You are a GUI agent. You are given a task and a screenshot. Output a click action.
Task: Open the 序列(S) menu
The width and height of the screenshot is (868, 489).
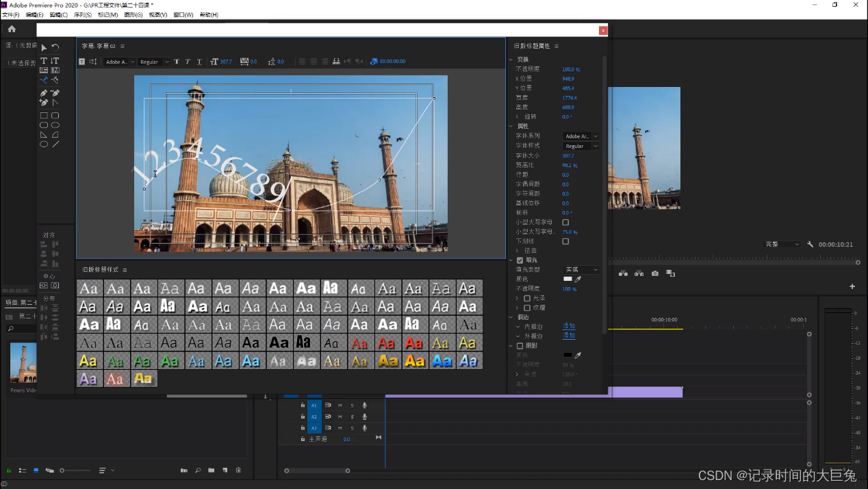click(x=83, y=14)
